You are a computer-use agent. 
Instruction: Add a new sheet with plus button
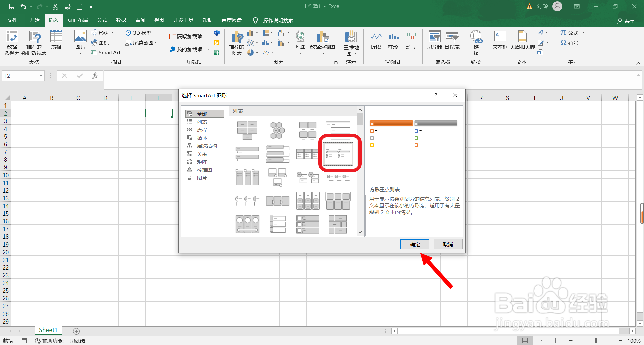click(x=76, y=331)
